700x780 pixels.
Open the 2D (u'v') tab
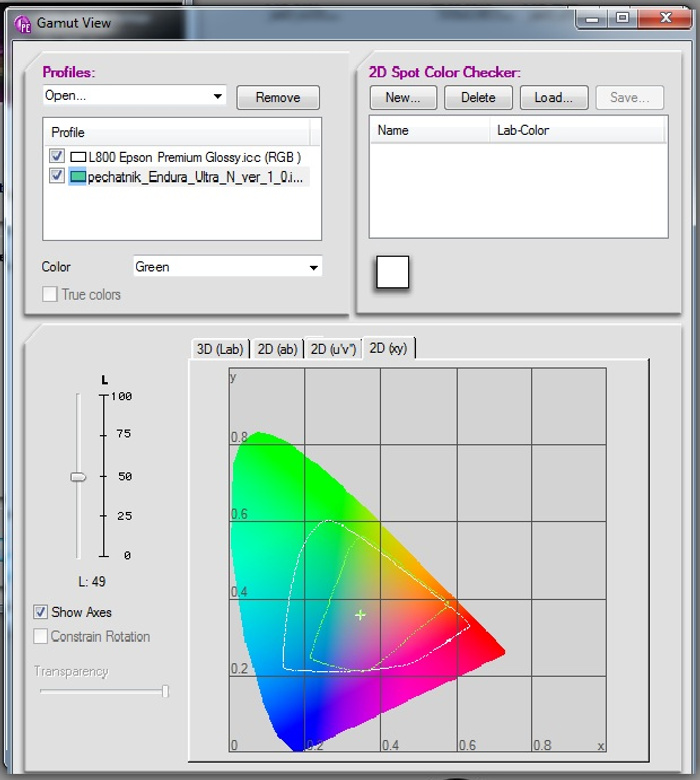tap(333, 349)
